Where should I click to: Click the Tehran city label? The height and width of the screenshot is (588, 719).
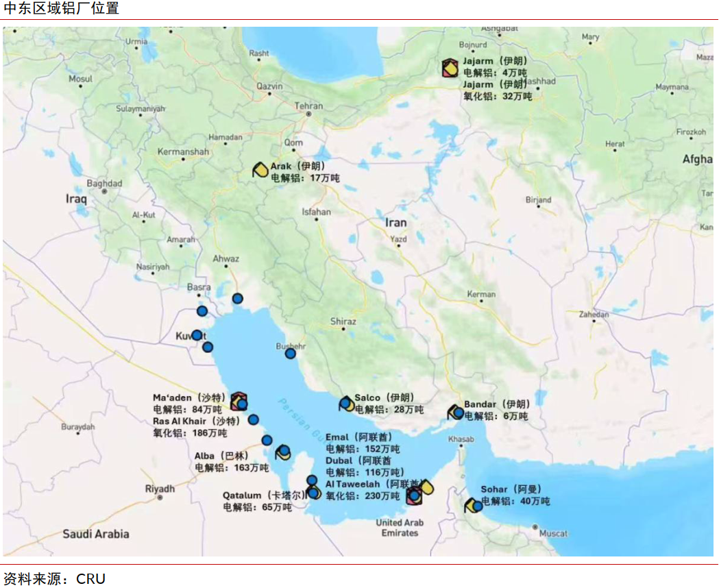(x=308, y=106)
